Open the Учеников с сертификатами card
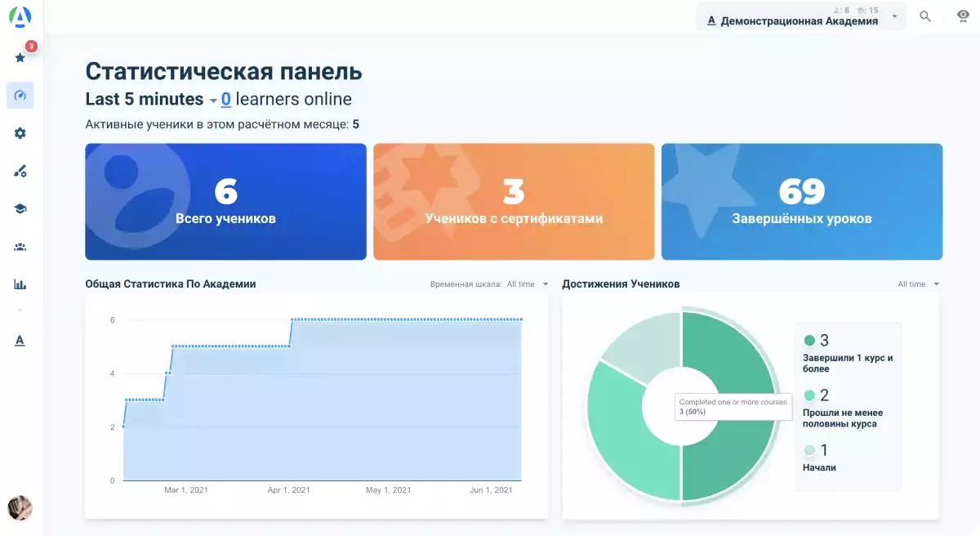The height and width of the screenshot is (536, 980). tap(514, 202)
